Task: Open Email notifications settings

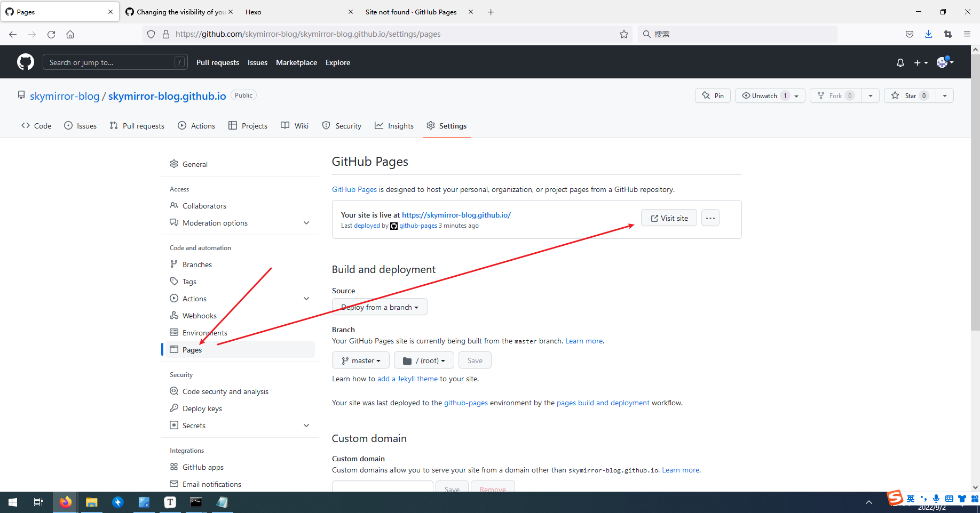Action: pos(240,484)
